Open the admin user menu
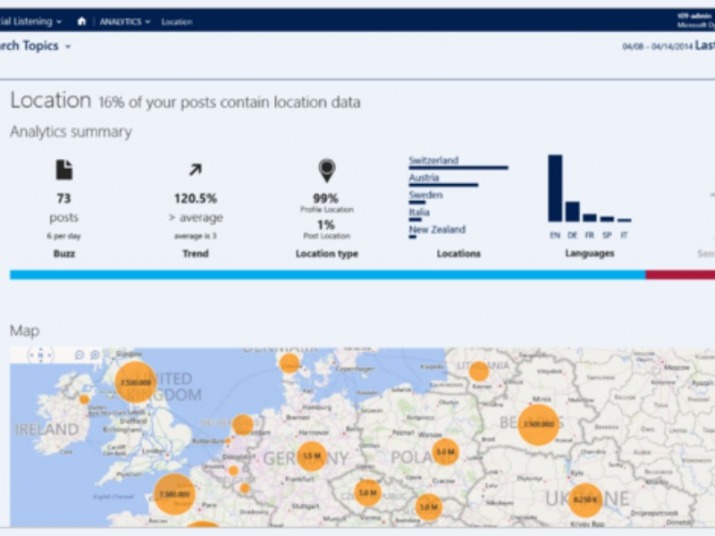715x536 pixels. pos(697,20)
